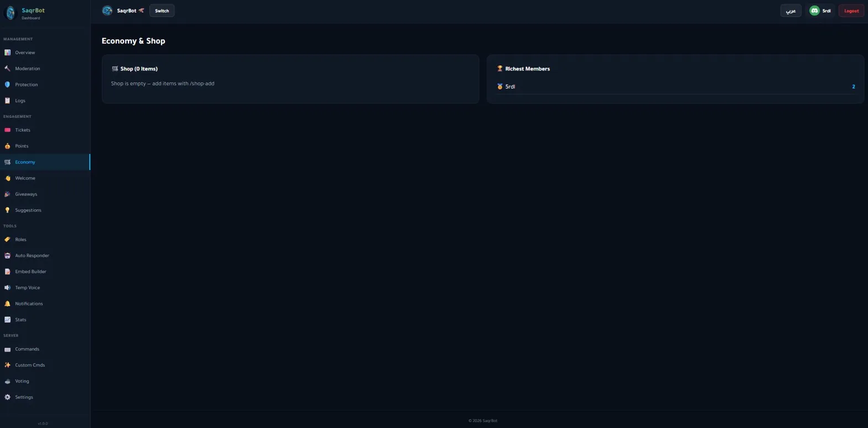Open the Welcome page label
Image resolution: width=868 pixels, height=428 pixels.
pos(25,178)
